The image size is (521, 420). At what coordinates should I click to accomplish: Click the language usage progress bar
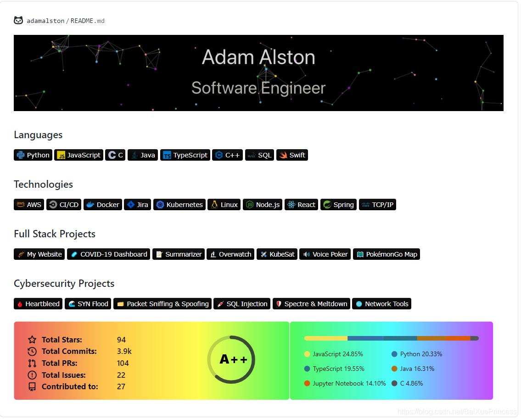pos(392,338)
